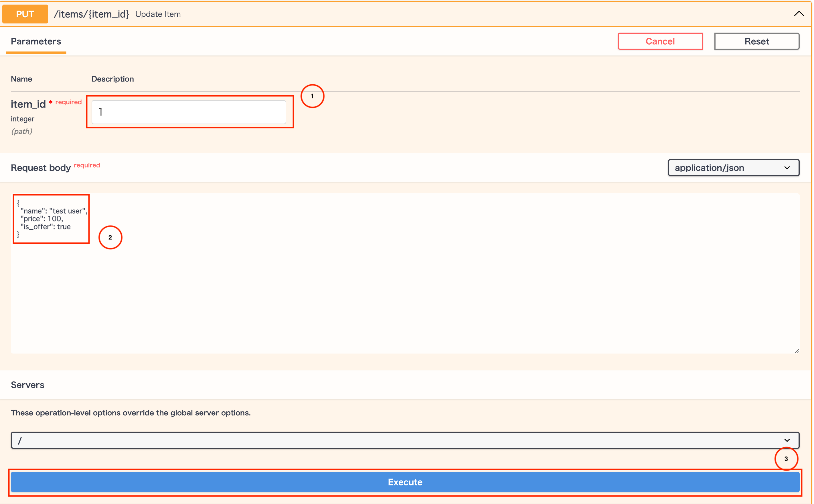Click the Cancel button
814x504 pixels.
click(660, 41)
